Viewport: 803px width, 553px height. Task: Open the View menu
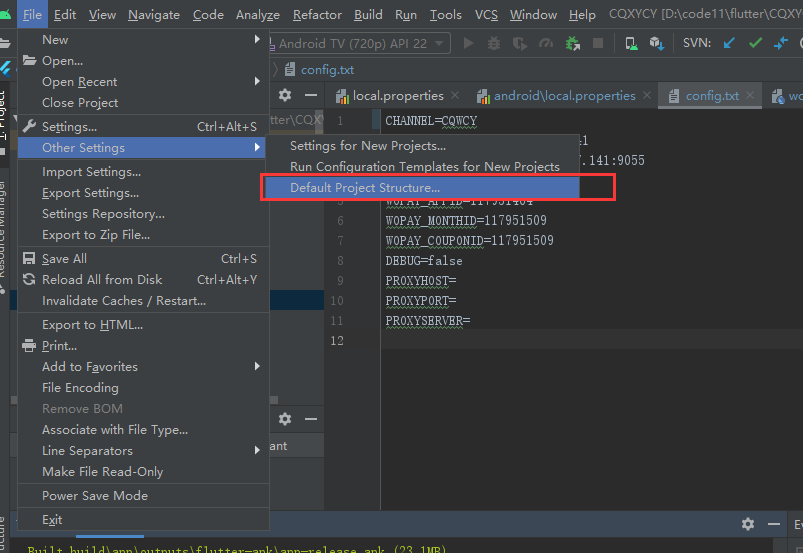pos(102,15)
